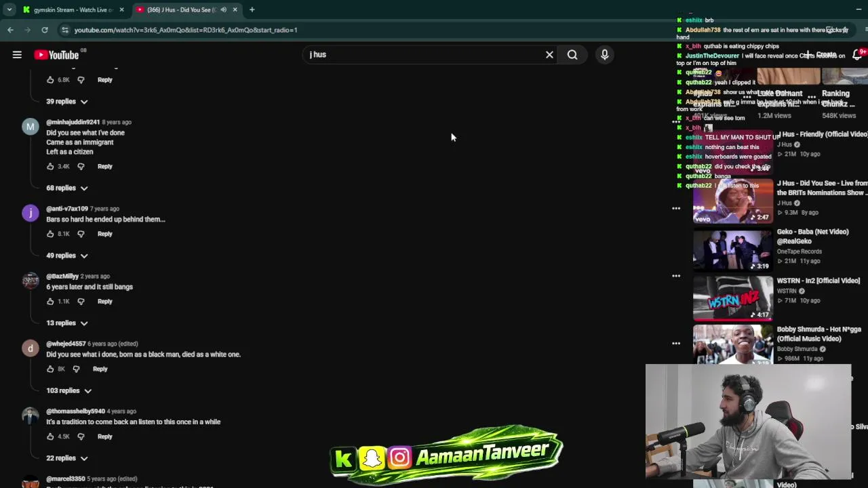868x488 pixels.
Task: View site information icon in address bar
Action: click(x=65, y=30)
